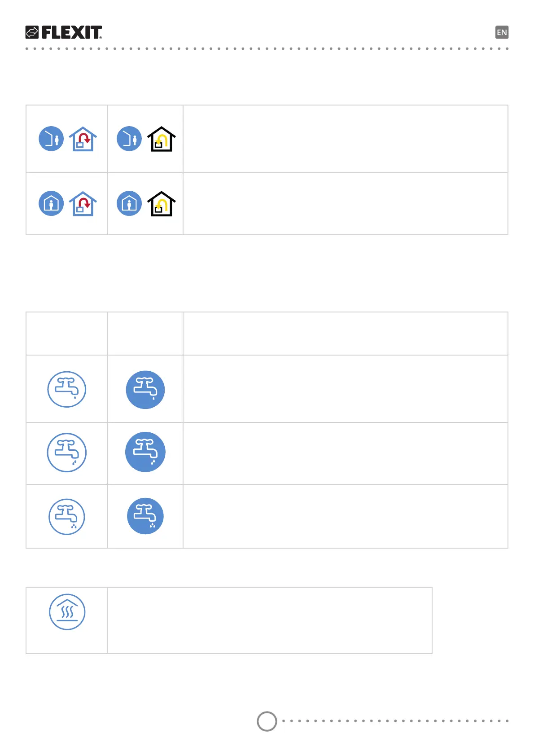Click the empty description cell beside the three-drop taps
The width and height of the screenshot is (534, 756).
point(345,516)
